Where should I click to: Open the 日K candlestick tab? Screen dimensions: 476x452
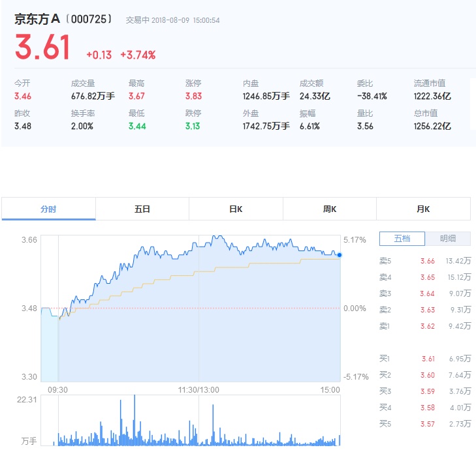[x=236, y=209]
